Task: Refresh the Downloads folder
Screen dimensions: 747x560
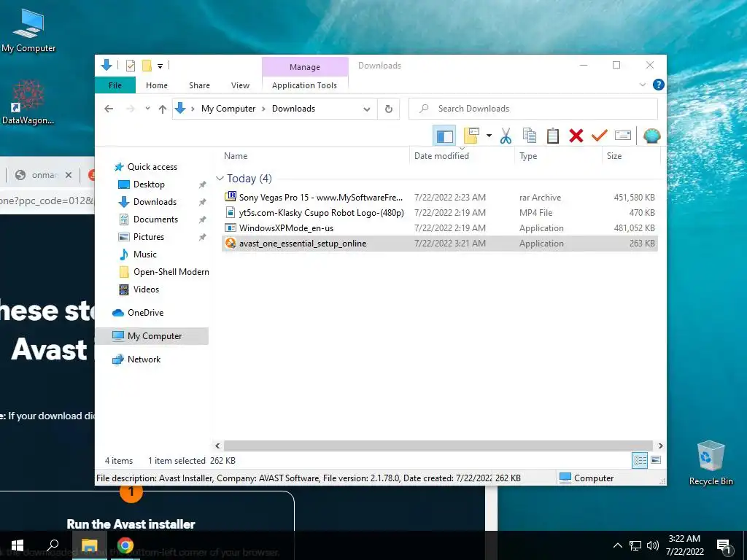Action: pyautogui.click(x=389, y=109)
